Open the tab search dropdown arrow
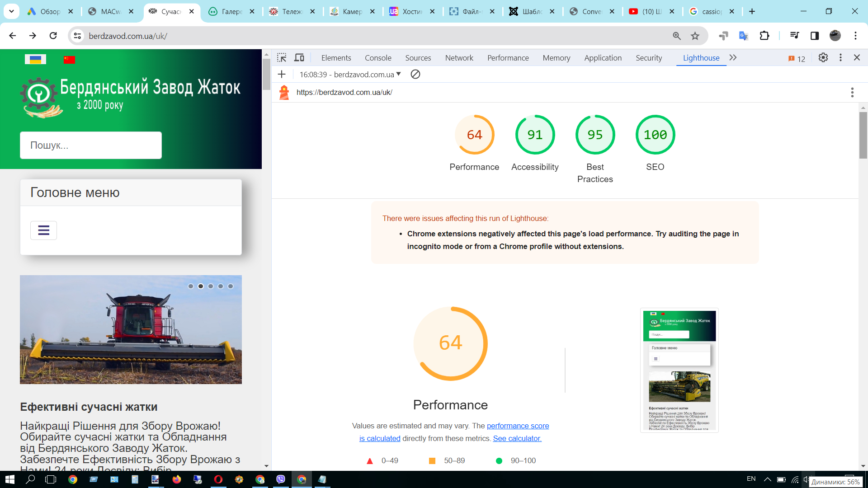Viewport: 868px width, 488px height. (12, 11)
